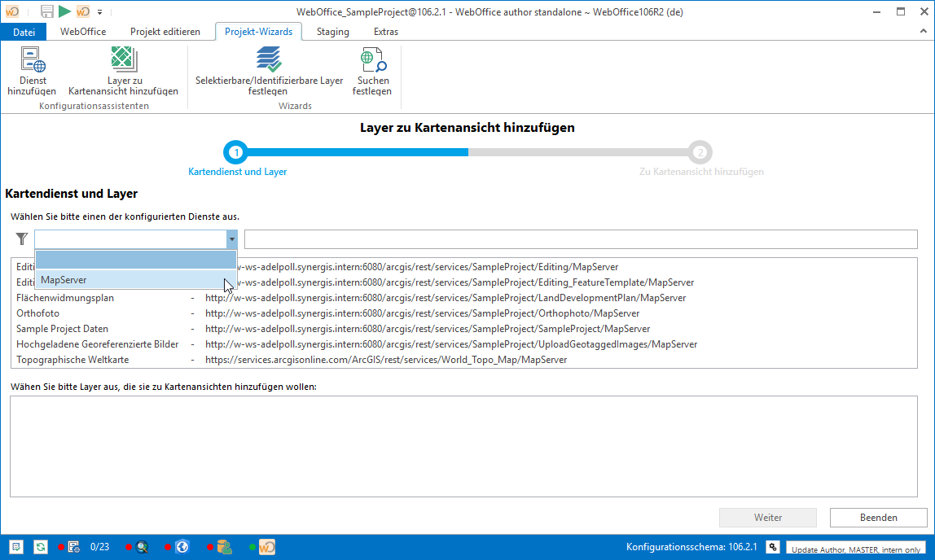Image resolution: width=935 pixels, height=560 pixels.
Task: Click the green refresh icon in status bar
Action: click(40, 547)
